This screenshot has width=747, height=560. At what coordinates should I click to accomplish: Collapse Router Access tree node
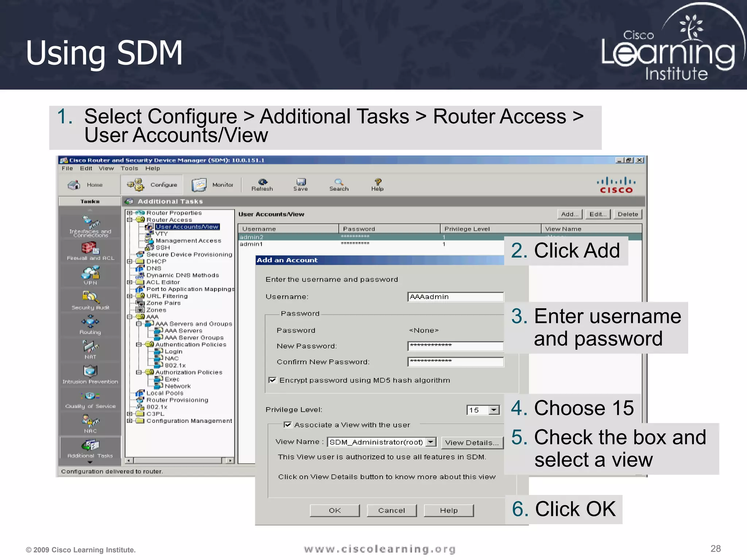(129, 220)
